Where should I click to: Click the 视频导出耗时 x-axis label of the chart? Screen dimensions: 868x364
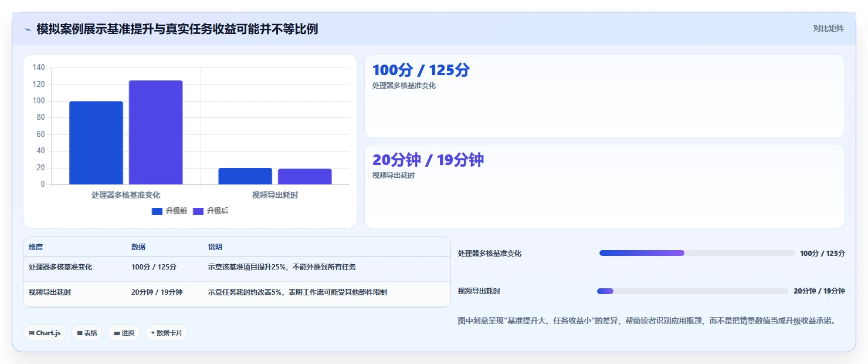pyautogui.click(x=275, y=195)
